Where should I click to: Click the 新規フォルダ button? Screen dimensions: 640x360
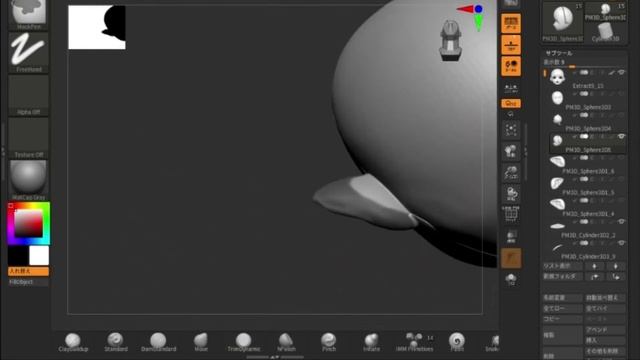click(x=562, y=276)
